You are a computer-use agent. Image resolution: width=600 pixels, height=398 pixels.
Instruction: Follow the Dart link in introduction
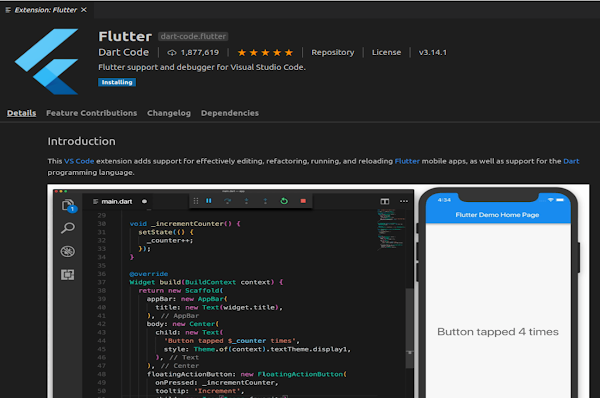(x=571, y=161)
